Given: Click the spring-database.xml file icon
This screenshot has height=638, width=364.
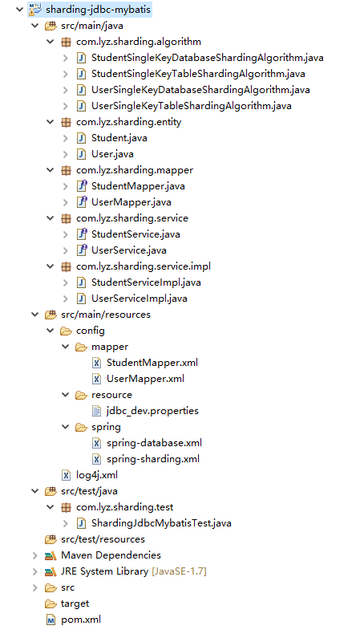Looking at the screenshot, I should point(97,443).
